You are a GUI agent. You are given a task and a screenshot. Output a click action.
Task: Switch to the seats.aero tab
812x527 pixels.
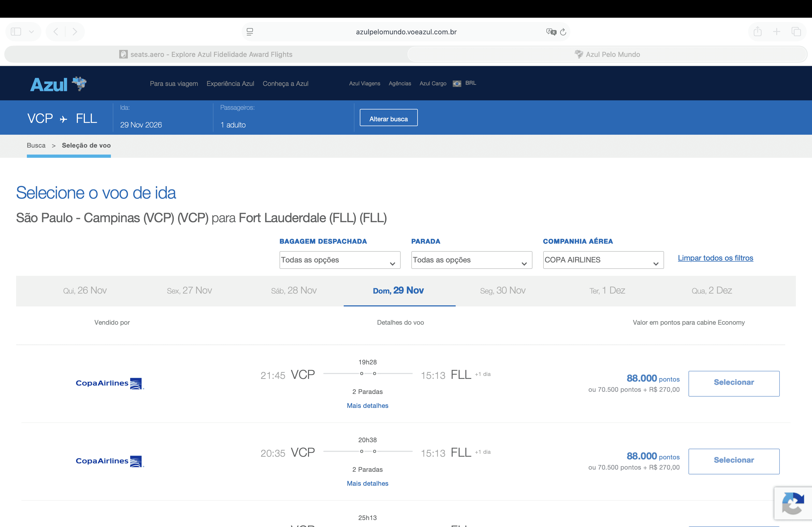pyautogui.click(x=206, y=54)
